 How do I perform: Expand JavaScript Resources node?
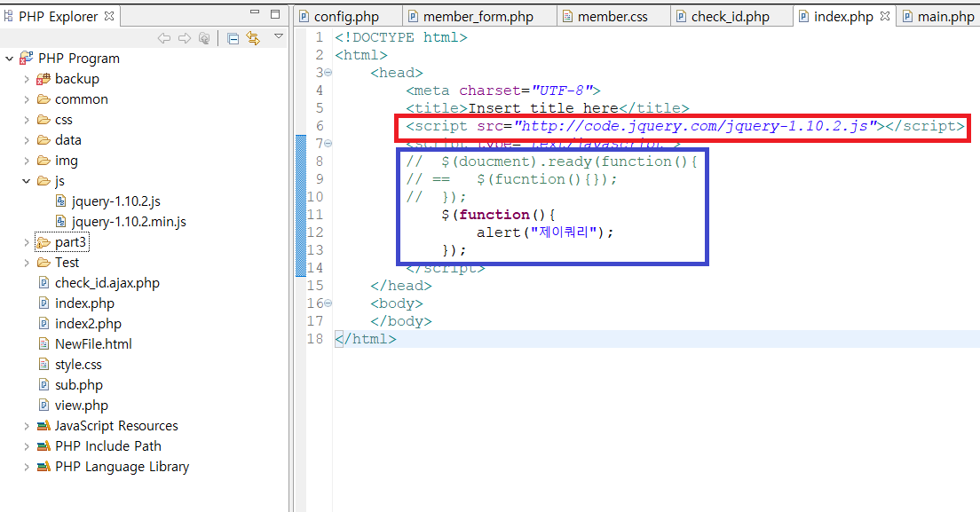tap(27, 427)
